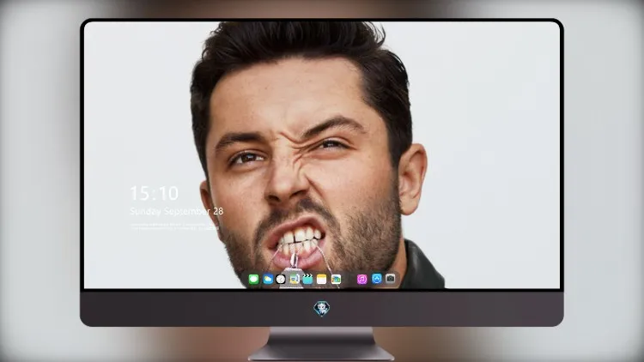
Task: Open the green Messages app in the dock
Action: click(x=253, y=280)
